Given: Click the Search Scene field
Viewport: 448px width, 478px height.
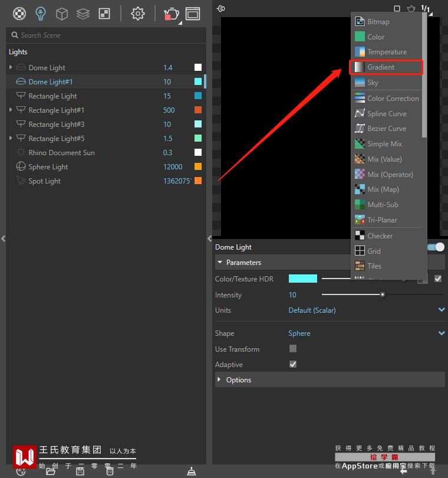Looking at the screenshot, I should [106, 35].
